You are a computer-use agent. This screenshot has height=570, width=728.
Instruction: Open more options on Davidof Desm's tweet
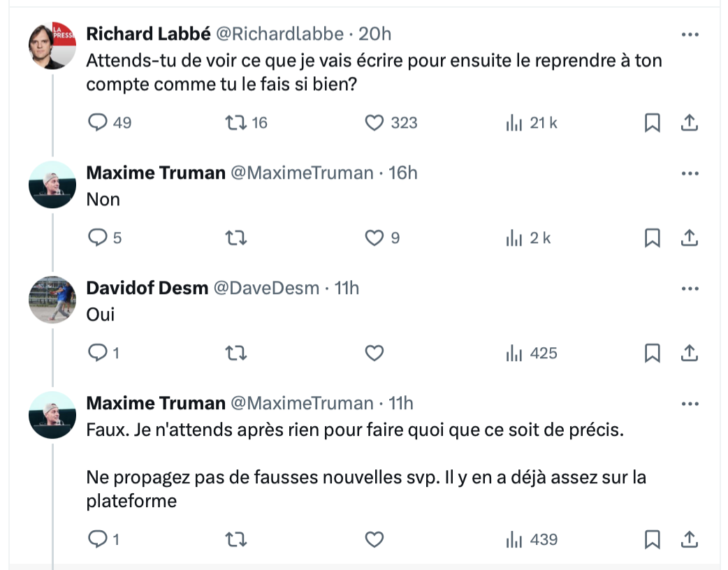click(690, 288)
